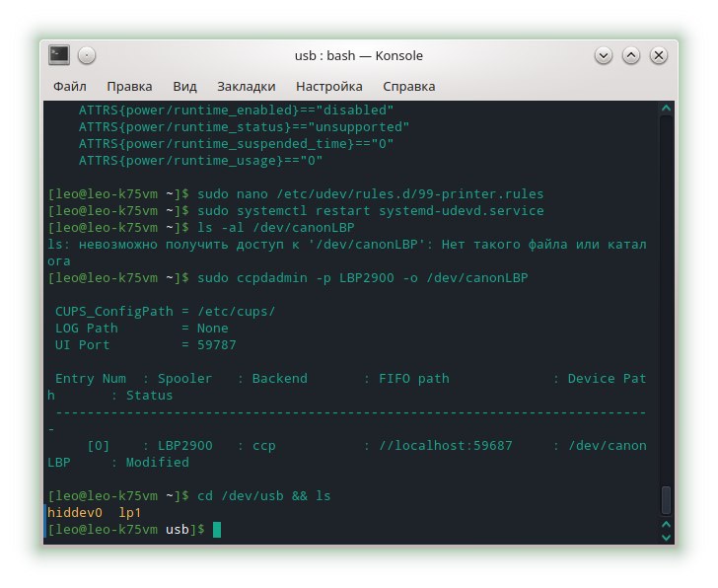Click the 'LBP2900' spooler value in table row

pos(185,446)
